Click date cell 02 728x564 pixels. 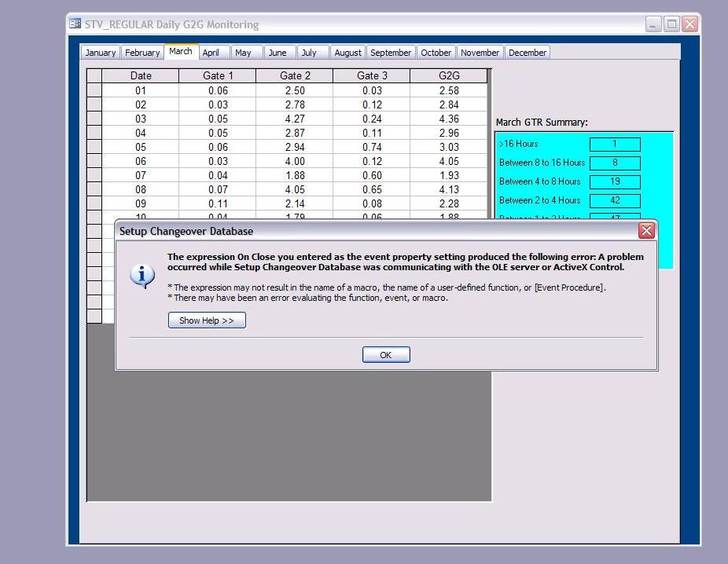point(141,104)
